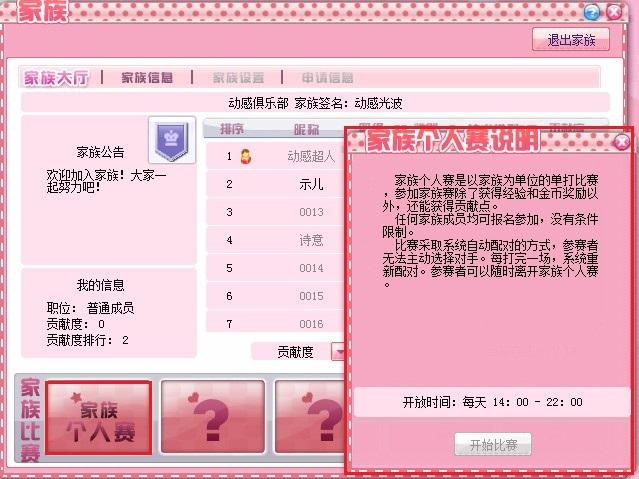Click the second locked question mark competition tile
This screenshot has height=479, width=639.
pyautogui.click(x=310, y=417)
